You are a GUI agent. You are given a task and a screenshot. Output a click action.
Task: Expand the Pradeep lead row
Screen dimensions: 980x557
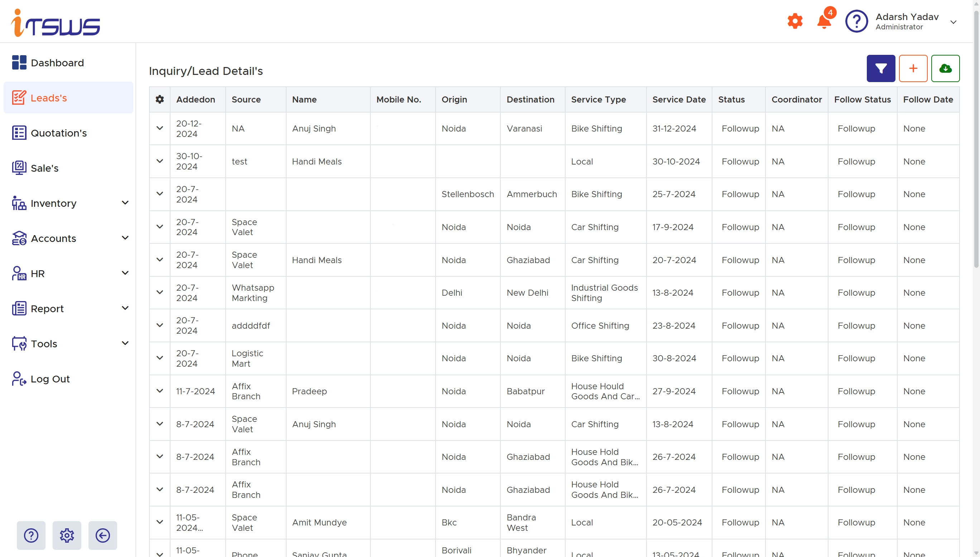click(160, 391)
